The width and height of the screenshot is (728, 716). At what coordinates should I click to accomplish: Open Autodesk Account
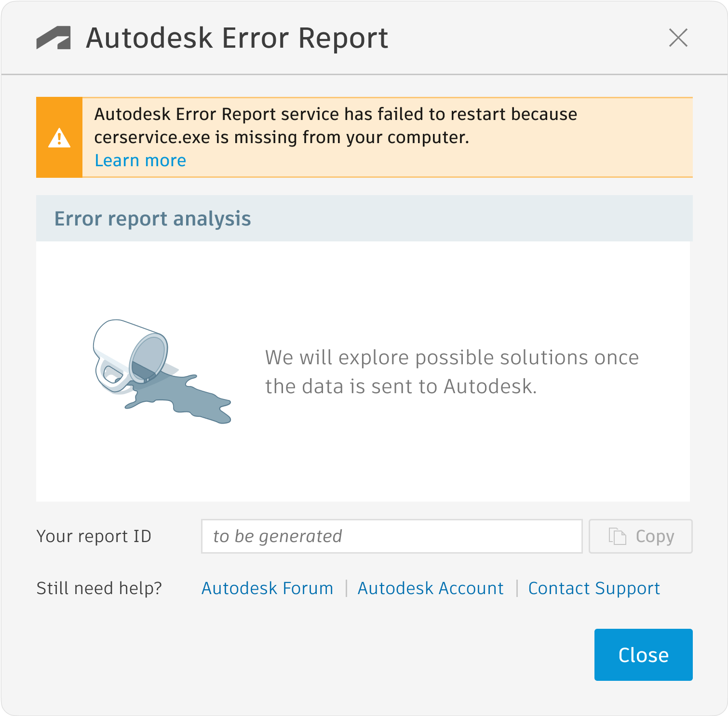click(431, 588)
